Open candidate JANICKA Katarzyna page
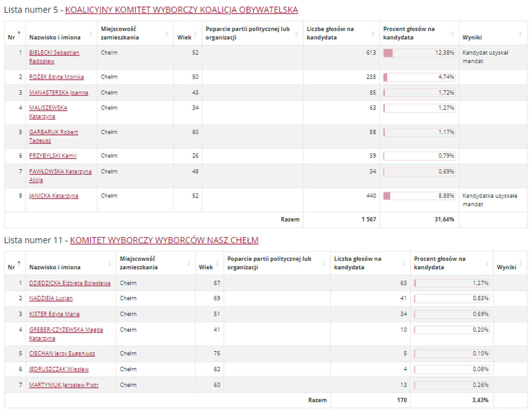 54,196
